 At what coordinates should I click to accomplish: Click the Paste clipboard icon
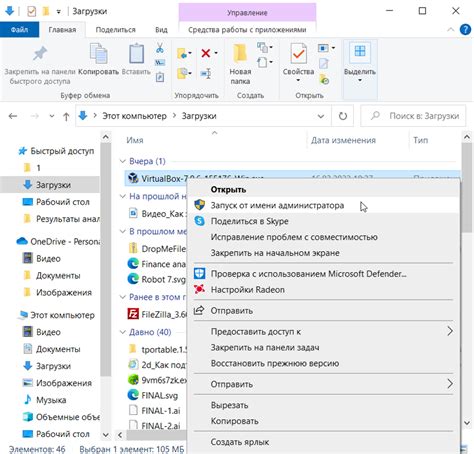(136, 53)
